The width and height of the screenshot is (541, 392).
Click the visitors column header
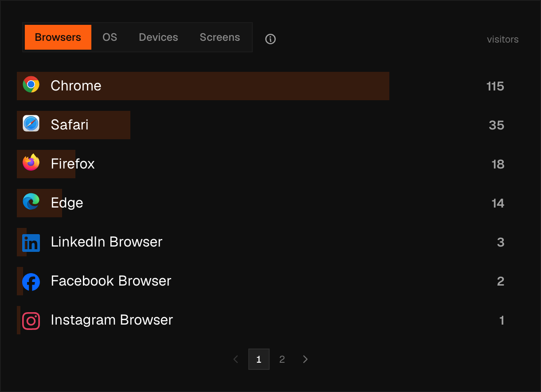[x=503, y=39]
